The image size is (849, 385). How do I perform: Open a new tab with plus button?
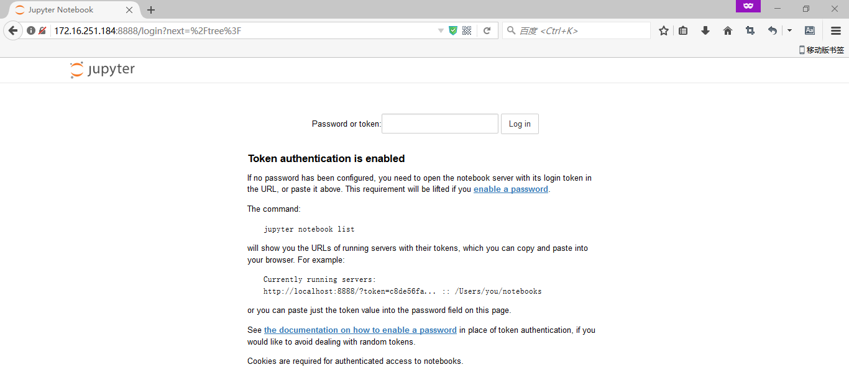151,10
